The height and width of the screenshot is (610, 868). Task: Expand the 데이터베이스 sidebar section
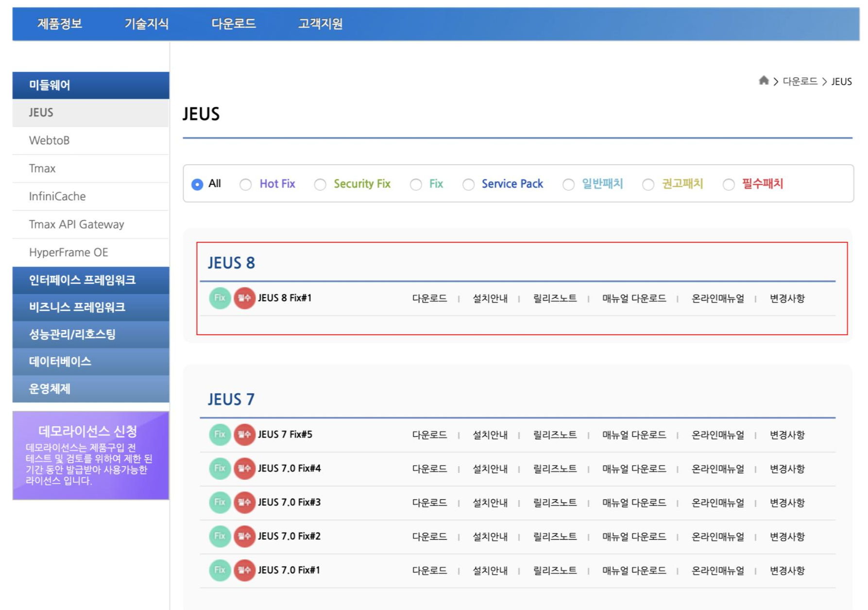point(91,362)
